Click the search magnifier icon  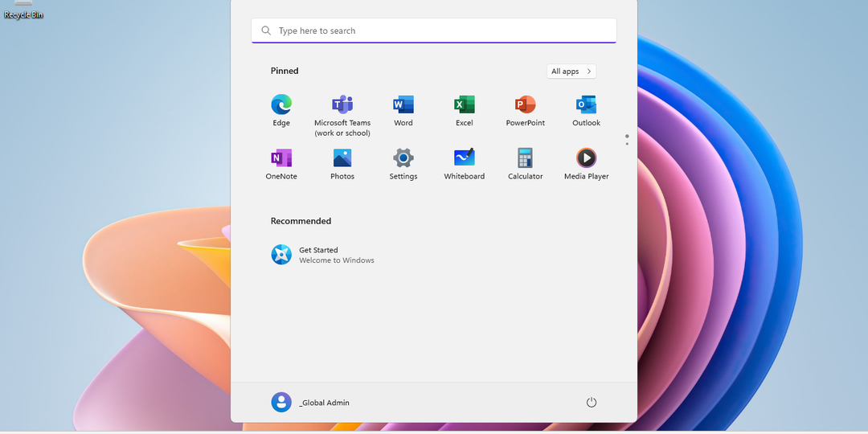tap(266, 31)
